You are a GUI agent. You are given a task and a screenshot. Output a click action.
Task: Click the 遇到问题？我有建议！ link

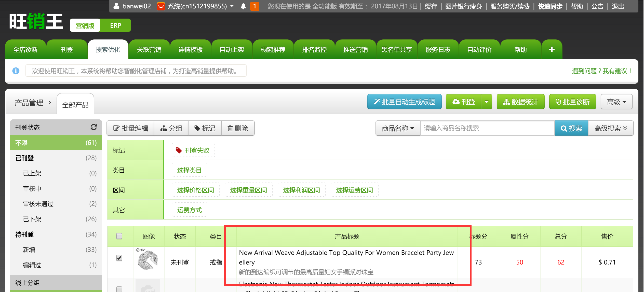[602, 71]
